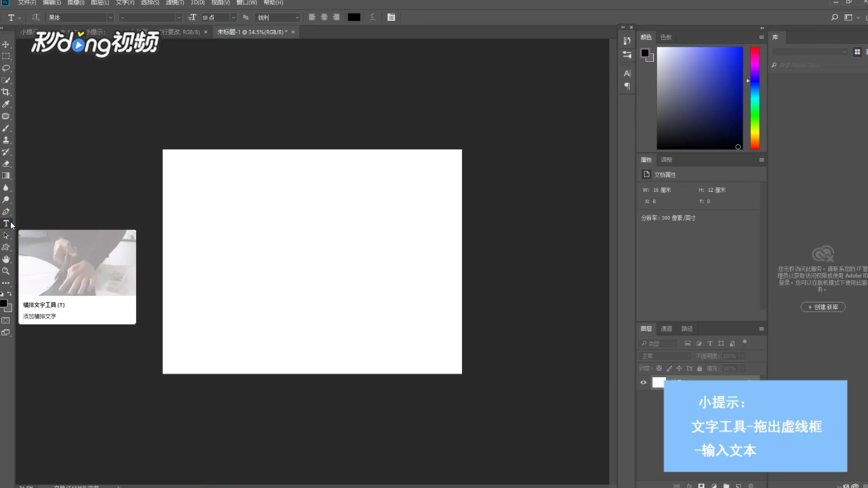This screenshot has height=488, width=868.
Task: Open the History panel icon
Action: click(627, 41)
